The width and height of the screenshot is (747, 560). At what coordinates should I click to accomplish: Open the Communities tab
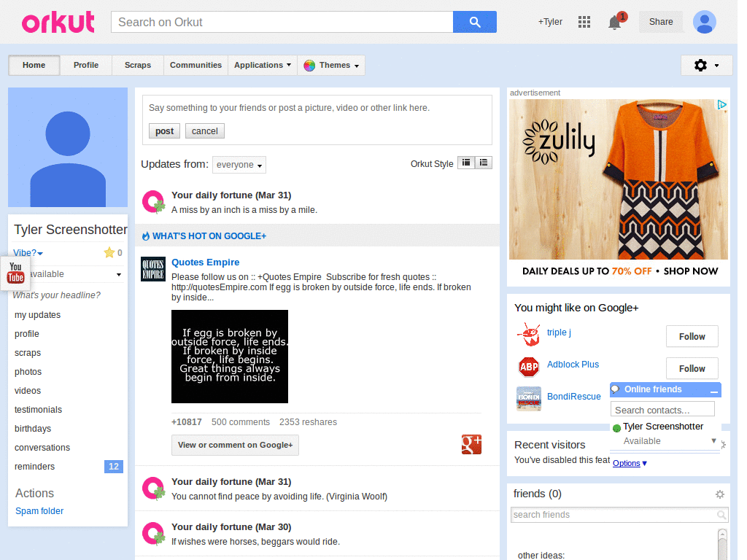point(196,65)
